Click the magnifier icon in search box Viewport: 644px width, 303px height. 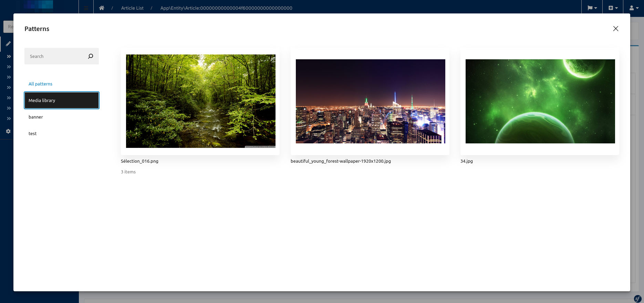click(x=91, y=56)
